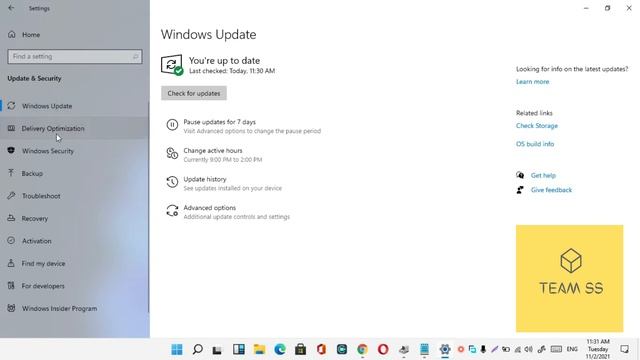Click the Give feedback person icon
The width and height of the screenshot is (640, 360).
click(x=520, y=190)
